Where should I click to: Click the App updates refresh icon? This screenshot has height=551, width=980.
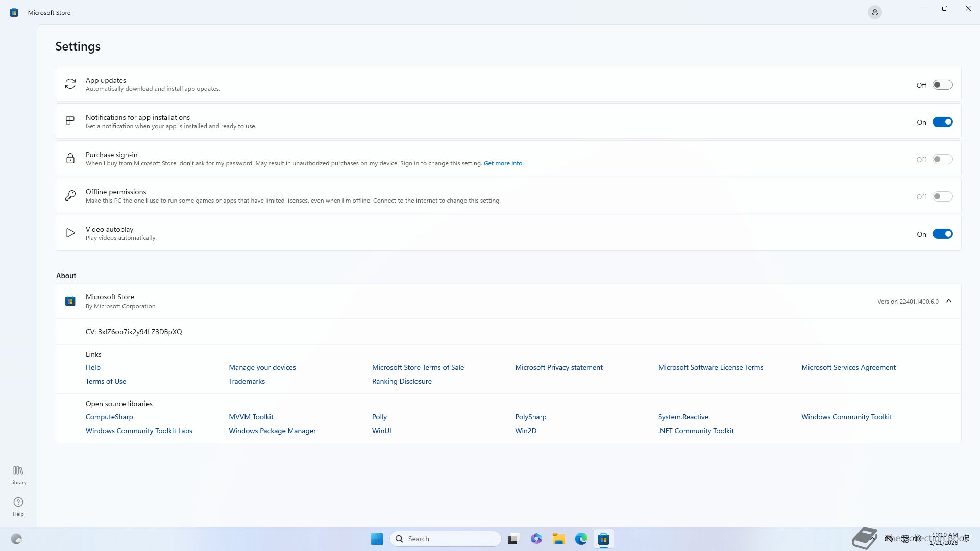(x=70, y=84)
